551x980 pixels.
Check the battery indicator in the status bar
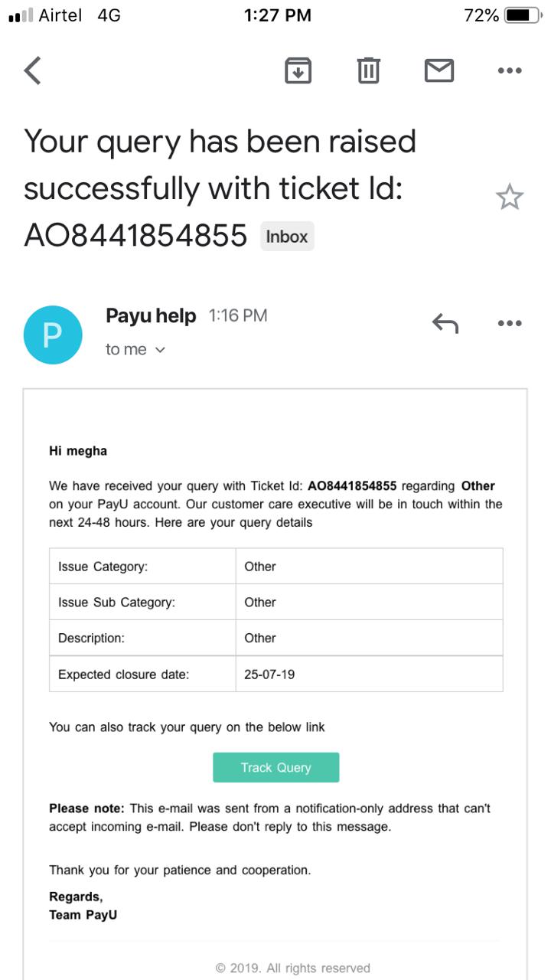click(516, 15)
